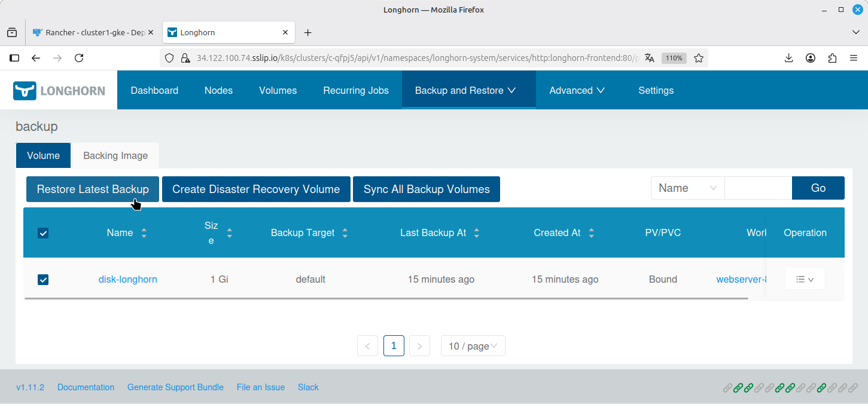Open the Firefox sidebar toggle
This screenshot has height=404, width=868.
(14, 58)
